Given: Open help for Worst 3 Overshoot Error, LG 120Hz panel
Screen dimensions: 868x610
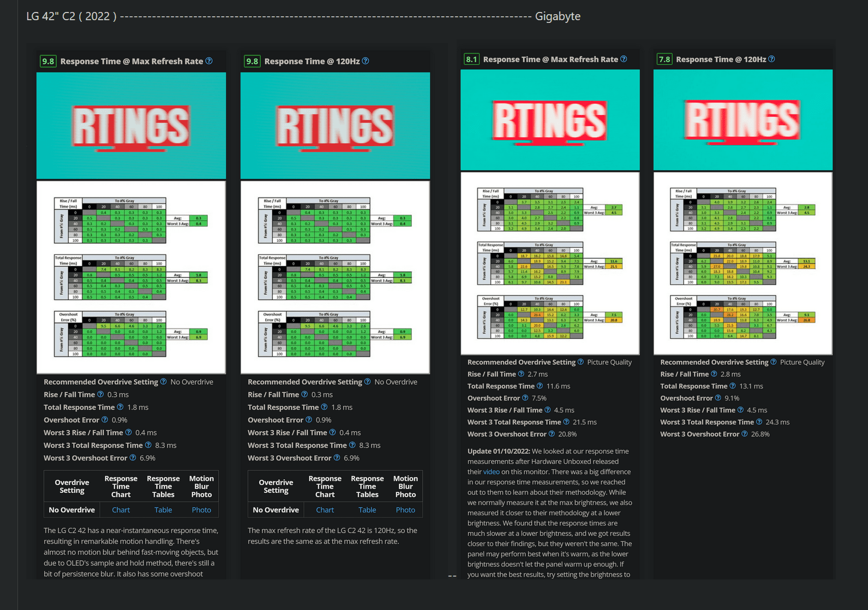Looking at the screenshot, I should point(337,457).
